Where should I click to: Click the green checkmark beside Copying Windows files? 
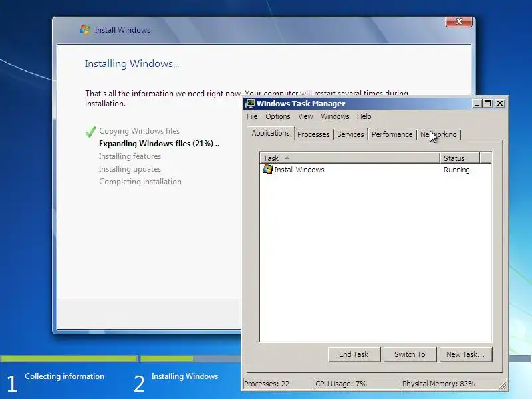(x=90, y=132)
